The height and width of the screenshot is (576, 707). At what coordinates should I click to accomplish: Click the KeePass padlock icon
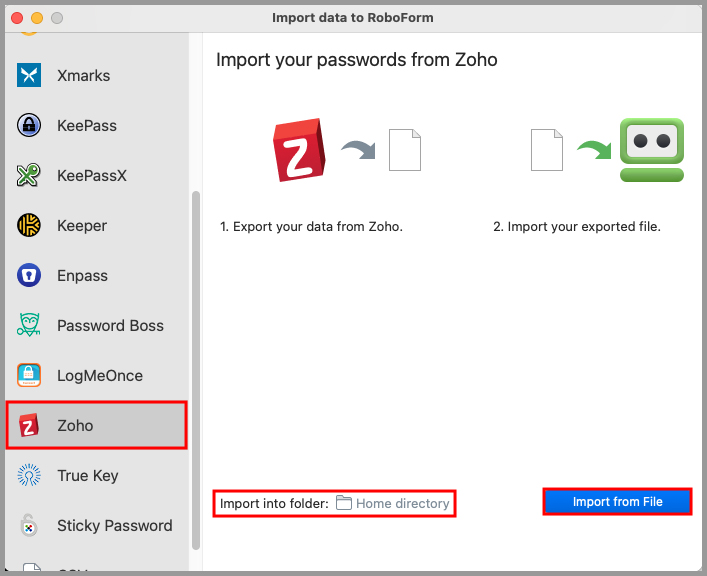point(29,125)
